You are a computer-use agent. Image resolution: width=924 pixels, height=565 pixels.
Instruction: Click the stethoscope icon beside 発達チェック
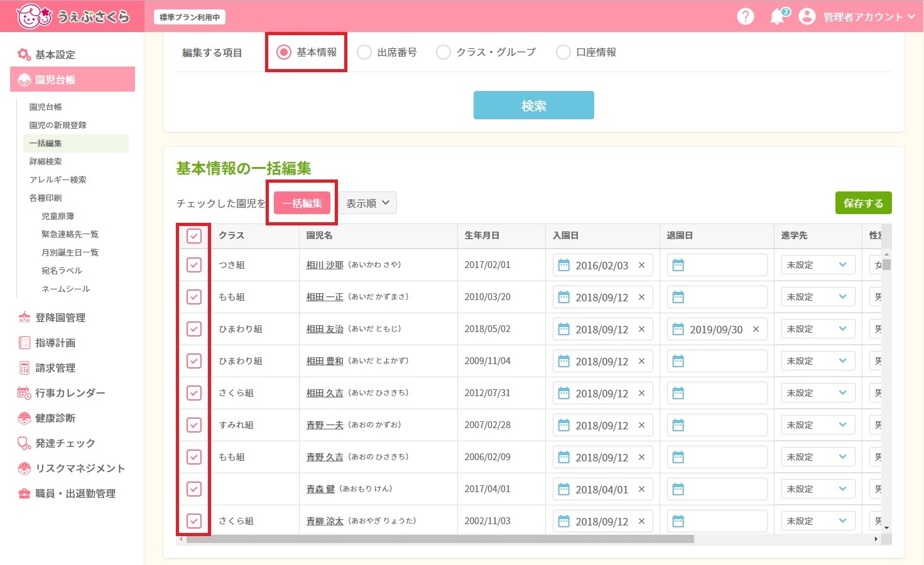pyautogui.click(x=24, y=443)
